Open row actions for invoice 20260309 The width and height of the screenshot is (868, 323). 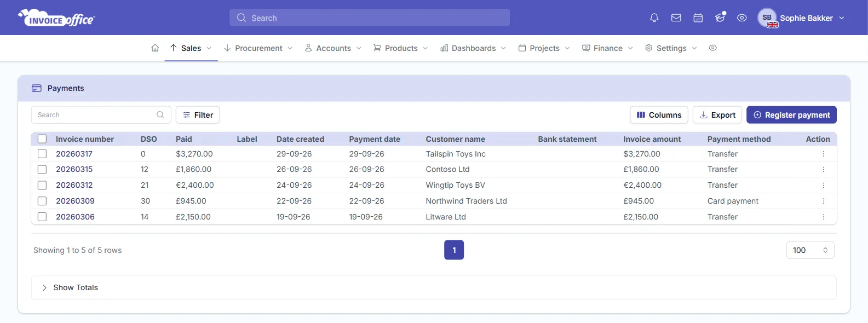pyautogui.click(x=823, y=201)
